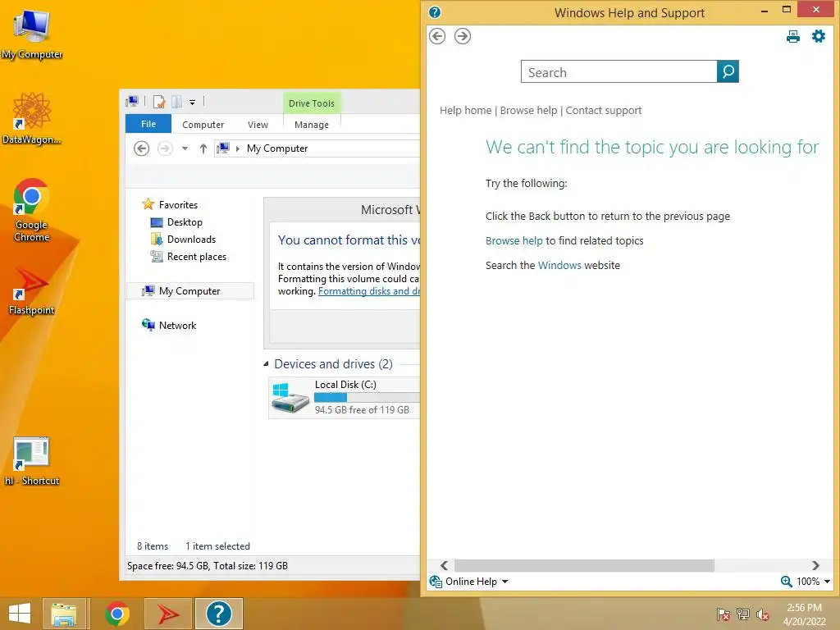Open Flashpoint desktop shortcut
Screen dimensions: 840x630
32,290
